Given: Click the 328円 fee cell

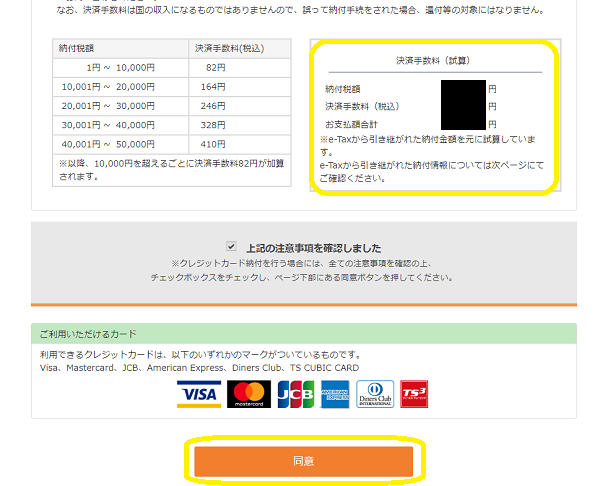Looking at the screenshot, I should pyautogui.click(x=240, y=125).
